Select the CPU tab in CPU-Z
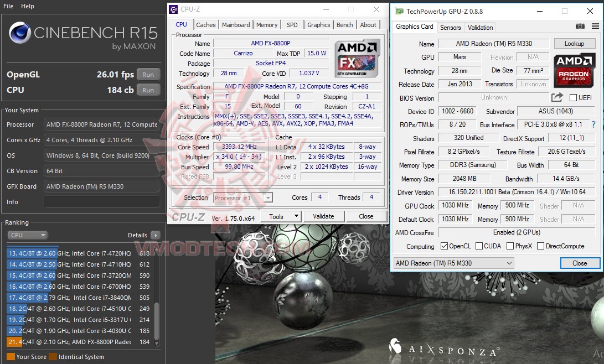This screenshot has width=604, height=364. pos(181,24)
